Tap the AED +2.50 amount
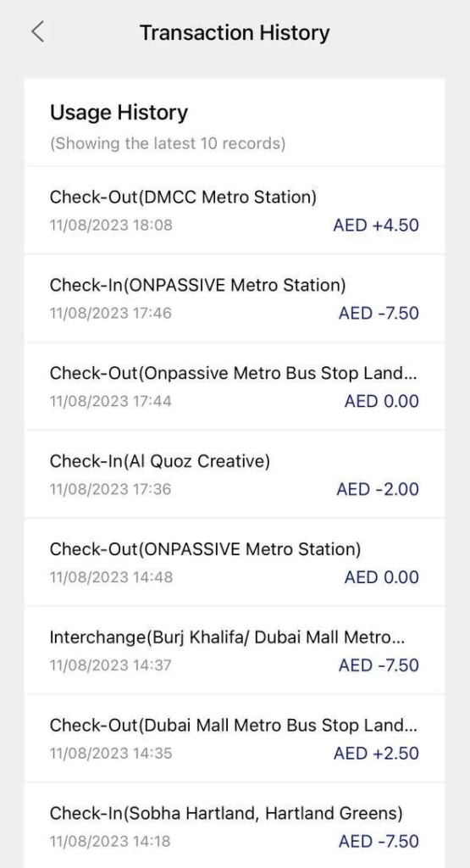The image size is (470, 868). (x=376, y=754)
